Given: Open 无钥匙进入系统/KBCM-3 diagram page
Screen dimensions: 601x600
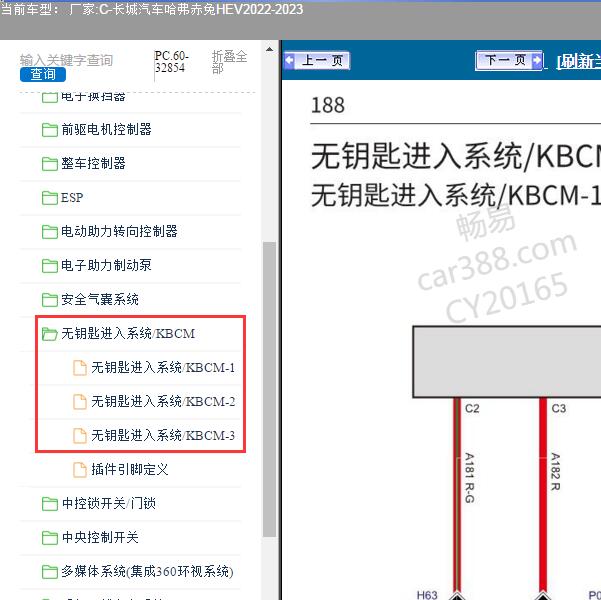Looking at the screenshot, I should (x=163, y=436).
